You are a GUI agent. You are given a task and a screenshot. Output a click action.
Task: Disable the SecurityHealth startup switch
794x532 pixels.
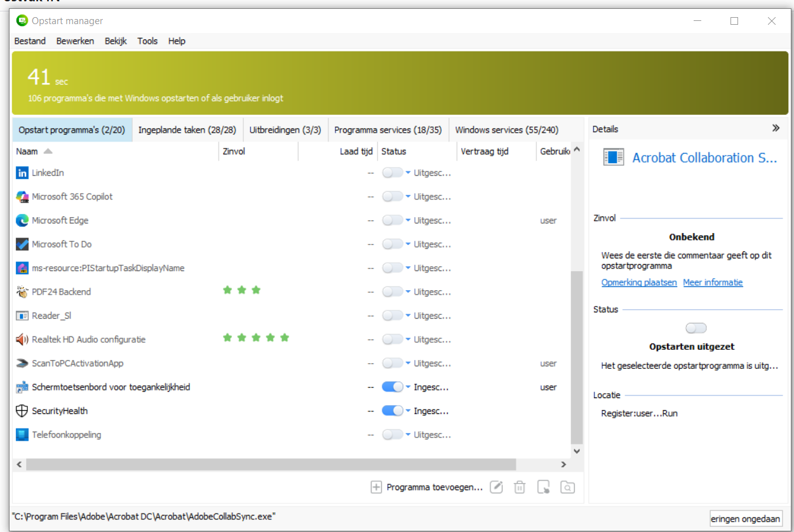pyautogui.click(x=393, y=411)
